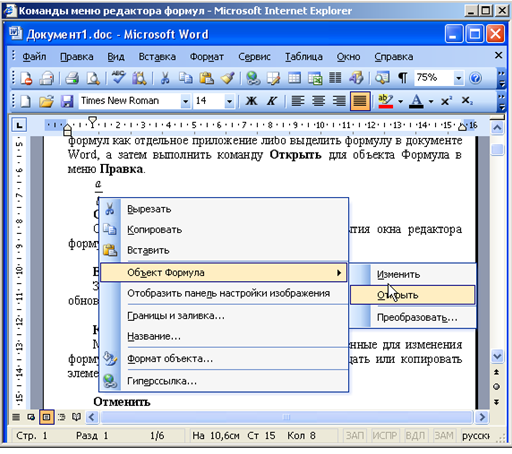Select Открыть in the submenu
512x454 pixels.
(413, 295)
